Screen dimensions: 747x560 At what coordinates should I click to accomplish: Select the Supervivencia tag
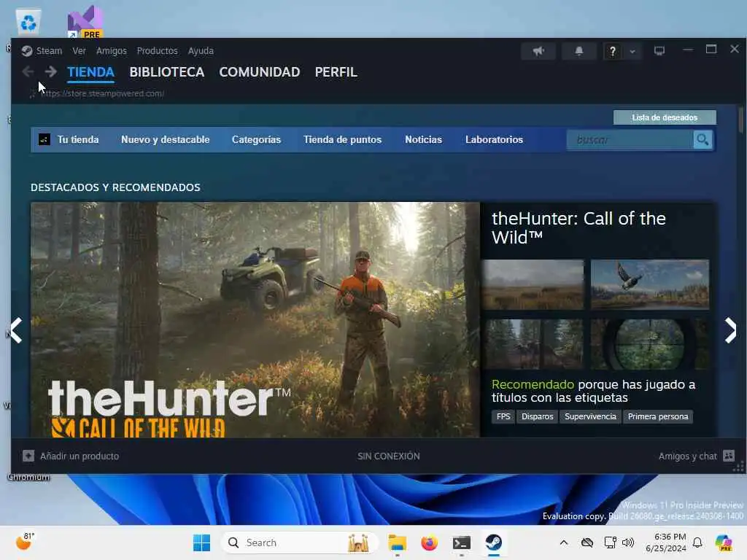590,416
